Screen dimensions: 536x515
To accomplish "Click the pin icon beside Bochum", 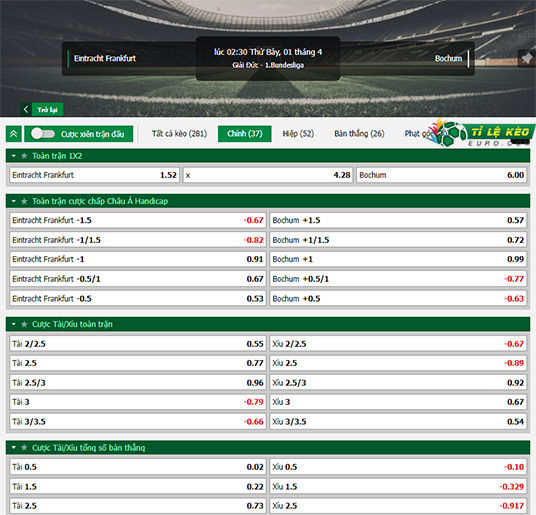I will pos(527,58).
